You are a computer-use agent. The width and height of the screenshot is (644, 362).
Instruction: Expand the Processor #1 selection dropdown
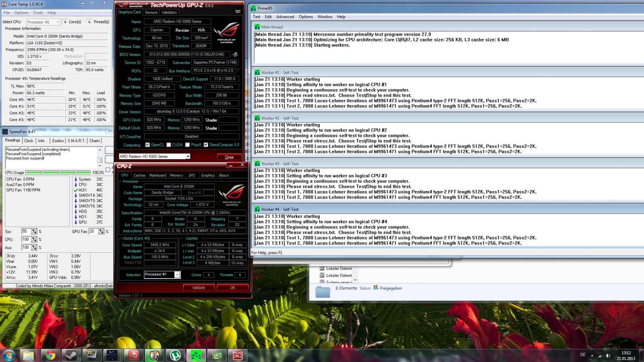tap(177, 275)
